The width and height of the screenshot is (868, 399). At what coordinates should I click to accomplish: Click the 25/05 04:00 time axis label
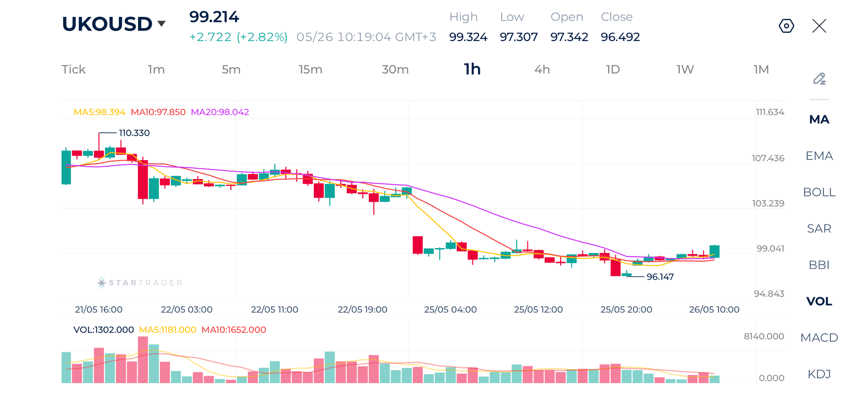tap(450, 310)
